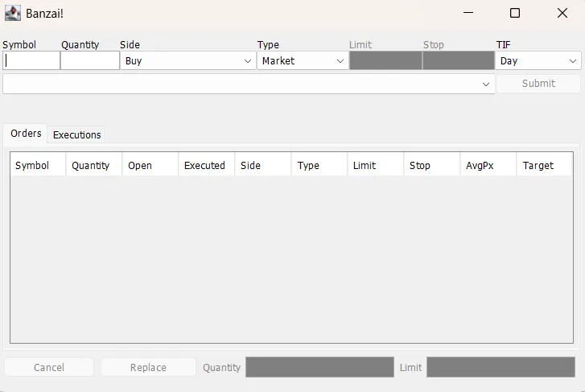Click the Target column header
This screenshot has height=392, width=585.
click(544, 165)
